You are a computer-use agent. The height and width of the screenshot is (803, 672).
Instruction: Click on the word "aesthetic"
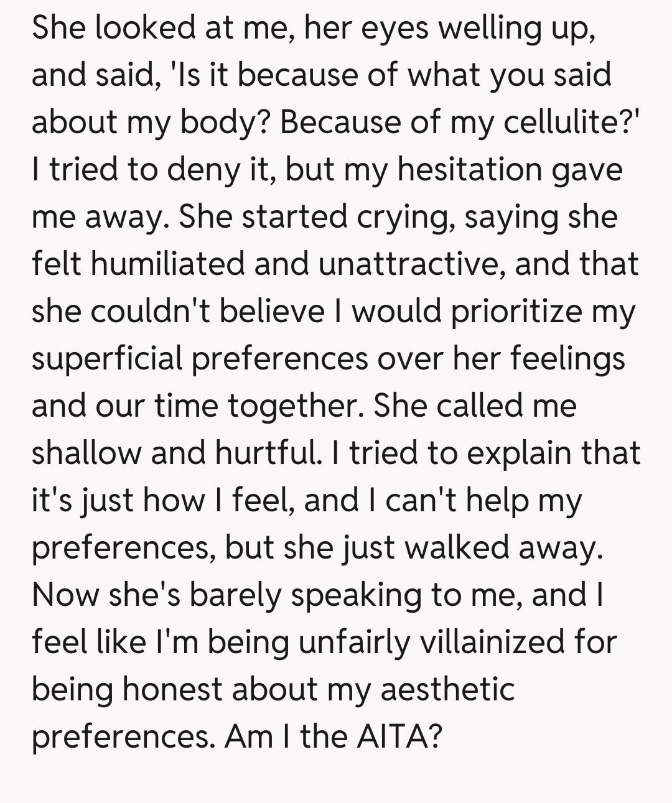[x=447, y=689]
